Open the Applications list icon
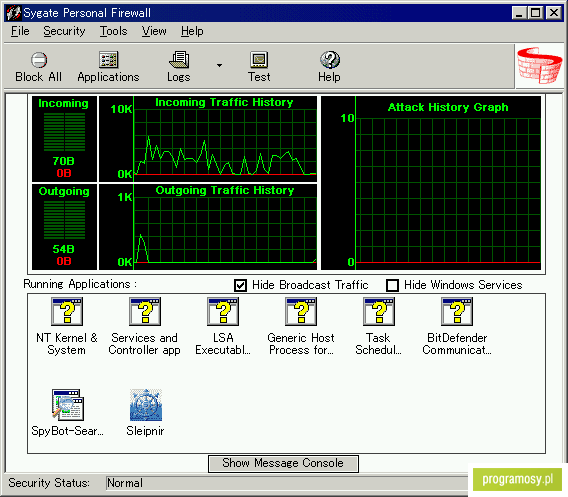Image resolution: width=568 pixels, height=497 pixels. click(108, 60)
